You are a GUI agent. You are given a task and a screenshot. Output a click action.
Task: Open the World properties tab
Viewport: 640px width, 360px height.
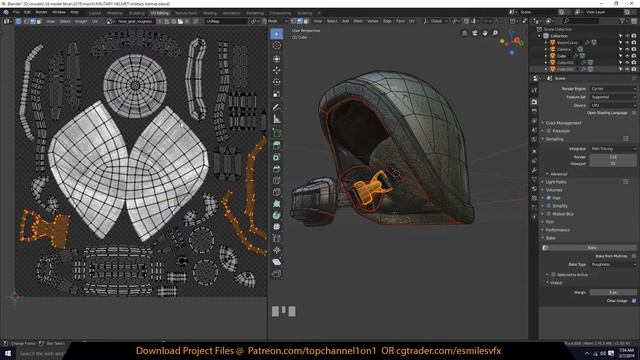pyautogui.click(x=534, y=140)
